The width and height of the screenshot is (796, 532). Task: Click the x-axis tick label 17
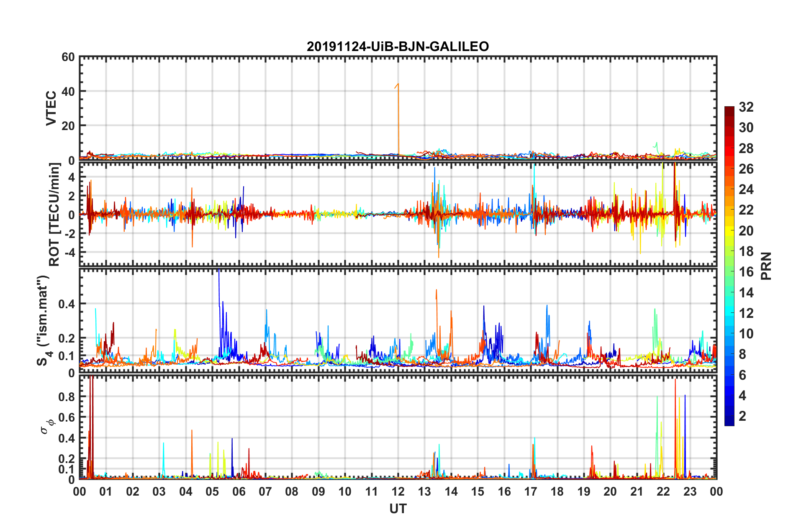(531, 491)
